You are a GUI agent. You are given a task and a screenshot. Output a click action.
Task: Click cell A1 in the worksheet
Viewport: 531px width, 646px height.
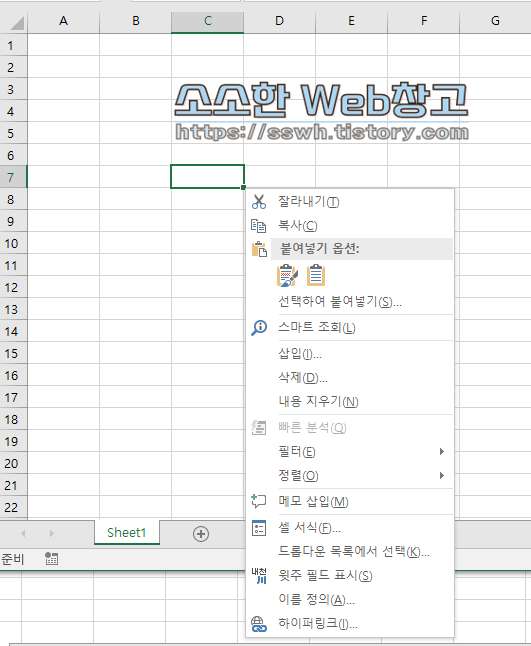pyautogui.click(x=63, y=45)
